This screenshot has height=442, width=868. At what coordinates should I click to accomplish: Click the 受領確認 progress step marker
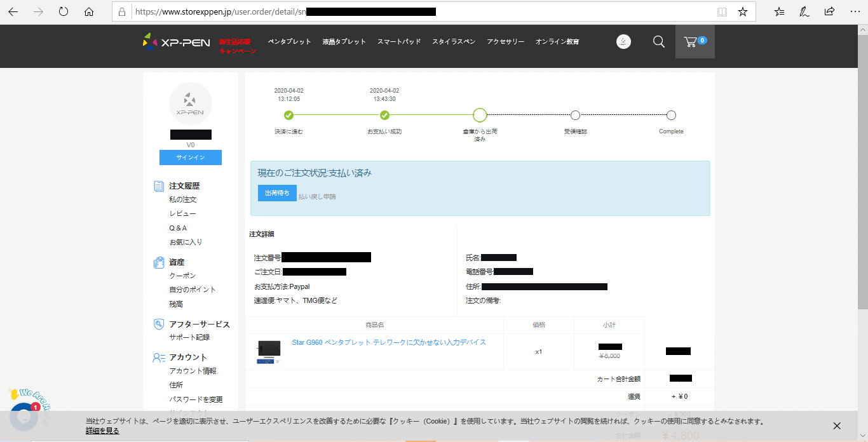point(575,115)
